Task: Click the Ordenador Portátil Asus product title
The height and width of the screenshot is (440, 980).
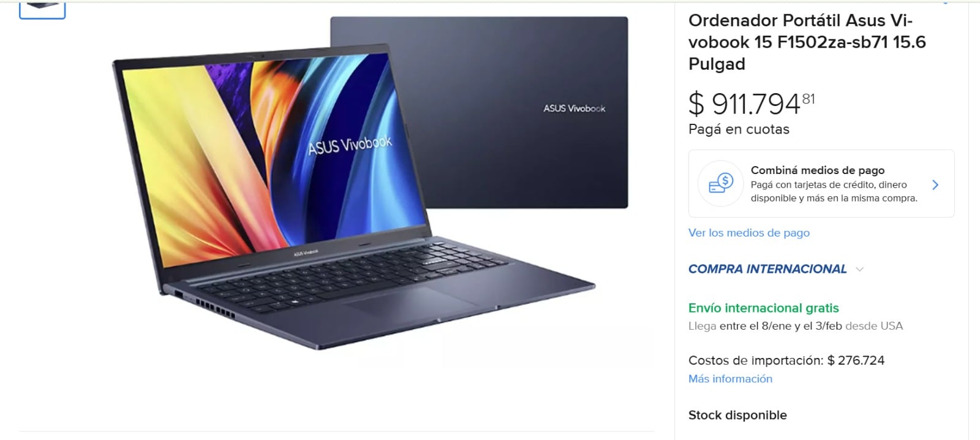Action: (x=807, y=42)
